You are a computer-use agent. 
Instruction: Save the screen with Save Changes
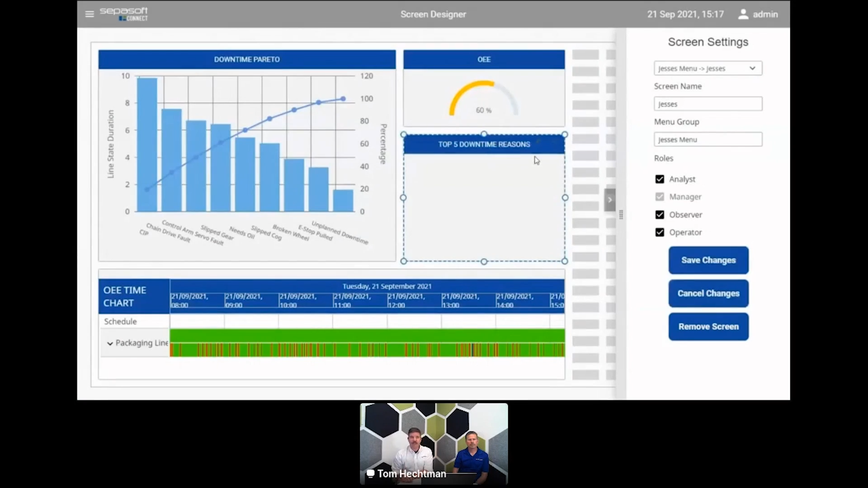pos(708,260)
